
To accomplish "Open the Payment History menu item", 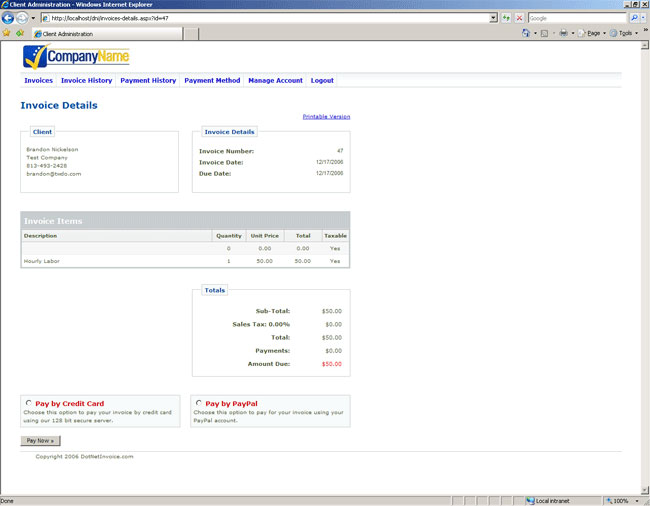I will [148, 80].
